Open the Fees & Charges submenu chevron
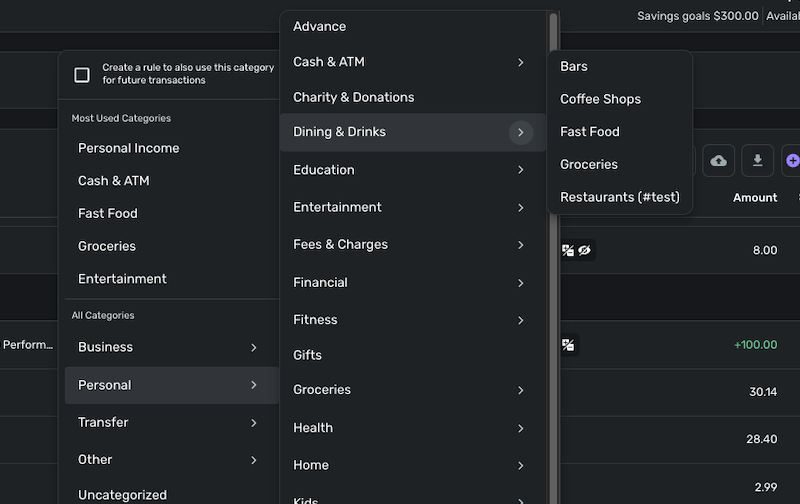 (x=521, y=245)
